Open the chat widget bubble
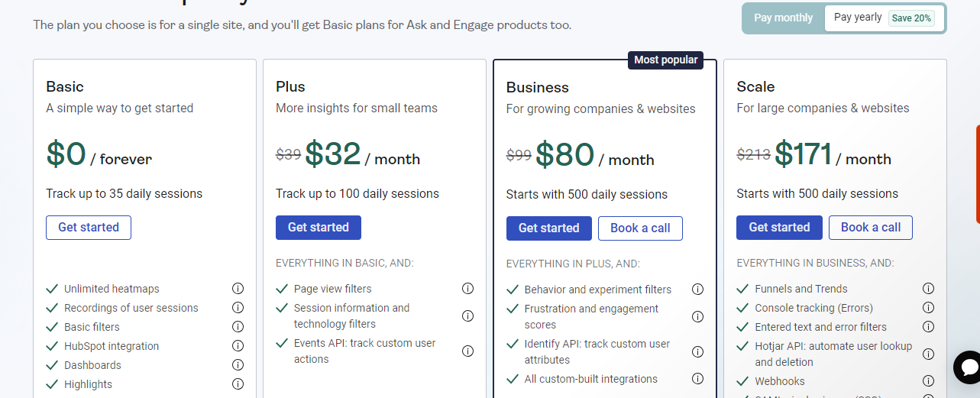This screenshot has height=398, width=980. point(968,367)
